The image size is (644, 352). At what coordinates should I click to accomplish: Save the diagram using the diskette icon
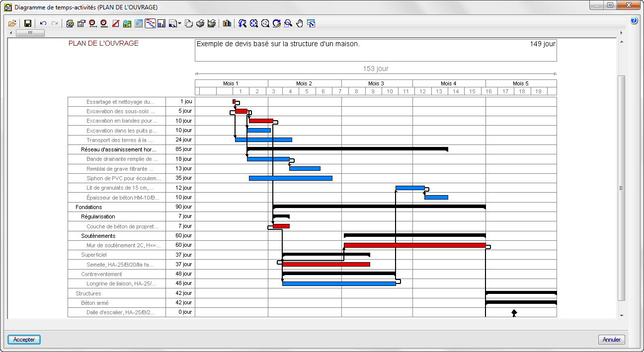tap(28, 23)
